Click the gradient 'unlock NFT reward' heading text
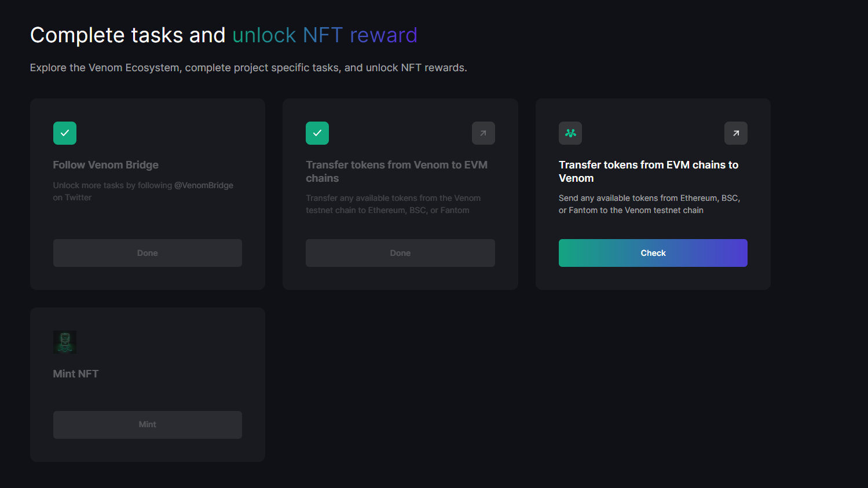Screen dimensions: 868x488 pos(325,35)
